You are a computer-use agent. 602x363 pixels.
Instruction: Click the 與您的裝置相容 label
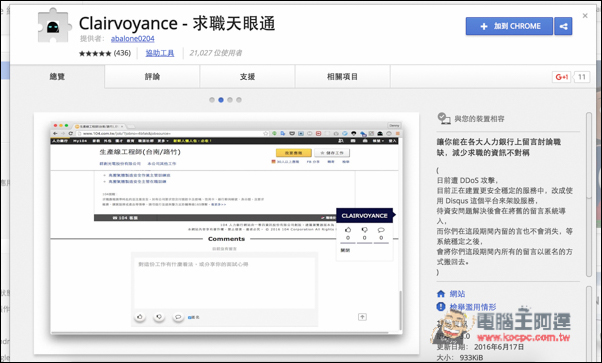pyautogui.click(x=479, y=119)
